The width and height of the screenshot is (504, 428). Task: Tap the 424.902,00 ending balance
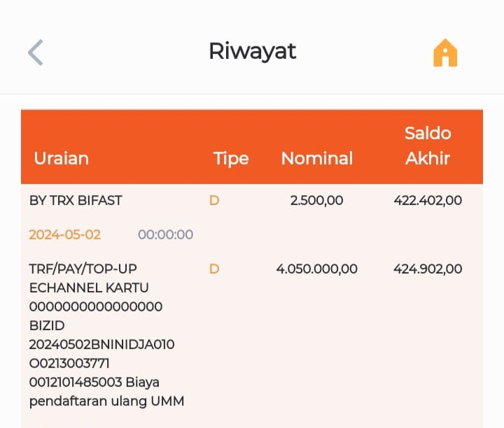[x=428, y=269]
